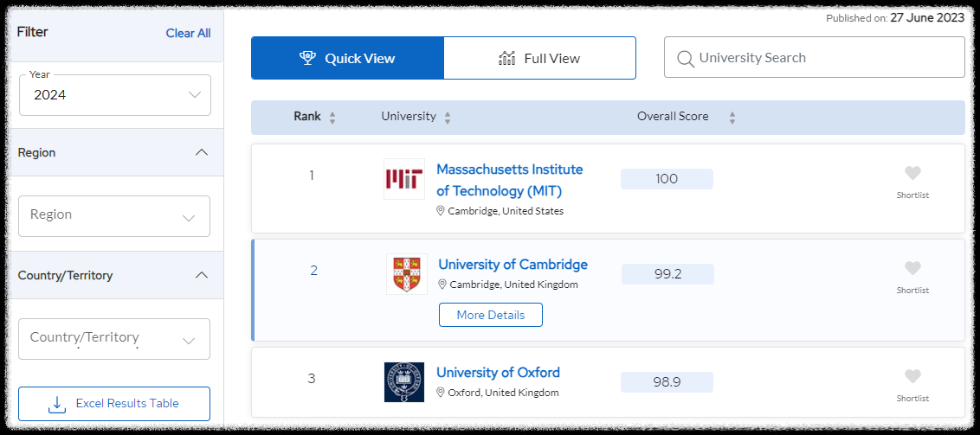This screenshot has height=435, width=980.
Task: Click the published date 27 June 2023
Action: 927,18
